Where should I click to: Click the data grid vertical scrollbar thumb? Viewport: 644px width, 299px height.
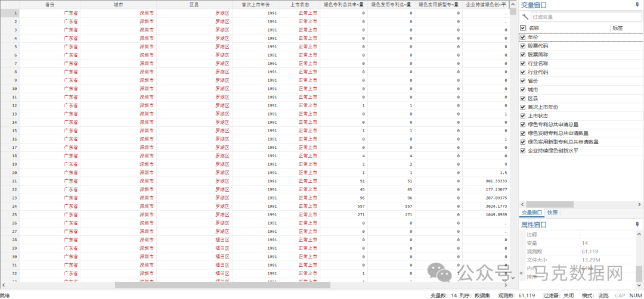coord(513,13)
